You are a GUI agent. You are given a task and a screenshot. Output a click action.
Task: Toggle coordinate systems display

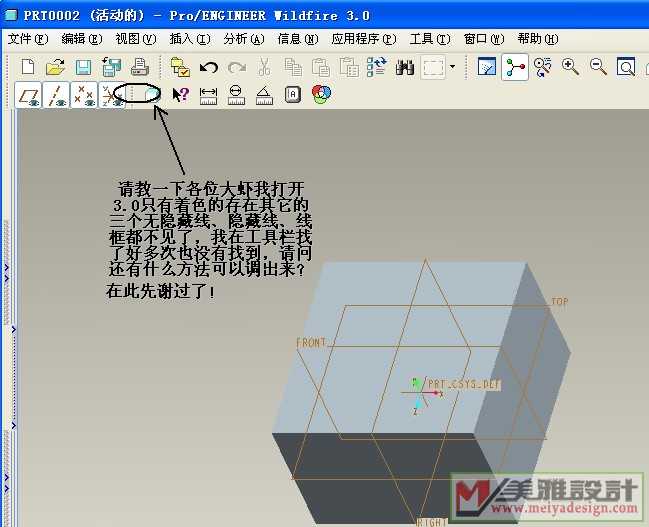click(110, 95)
